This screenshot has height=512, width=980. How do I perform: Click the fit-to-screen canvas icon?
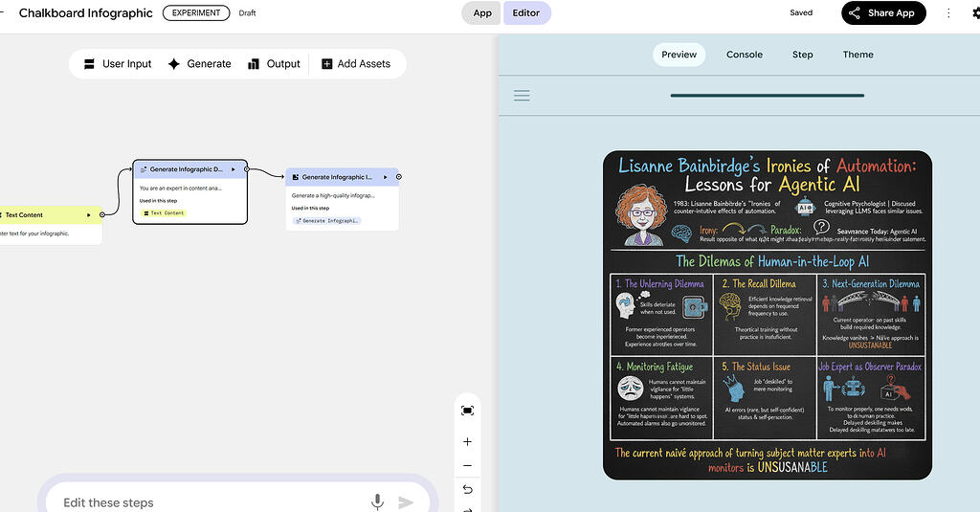(467, 411)
